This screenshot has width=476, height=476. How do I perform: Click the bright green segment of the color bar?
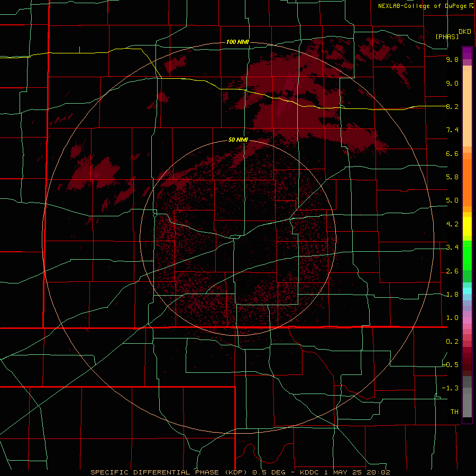467,255
